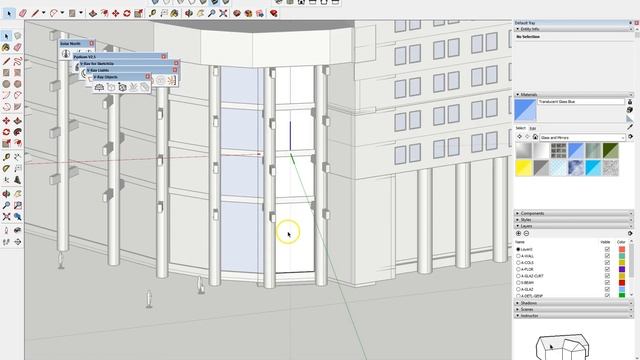Select the Circle tool in left toolbar
640x360 pixels.
6,84
